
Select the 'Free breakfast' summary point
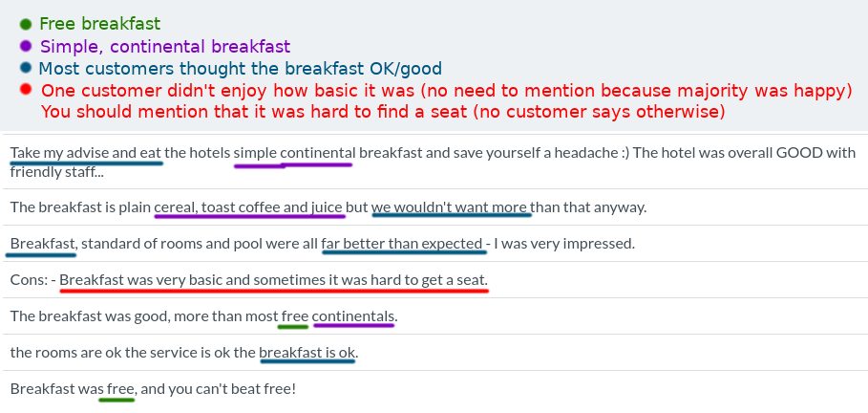[x=100, y=24]
